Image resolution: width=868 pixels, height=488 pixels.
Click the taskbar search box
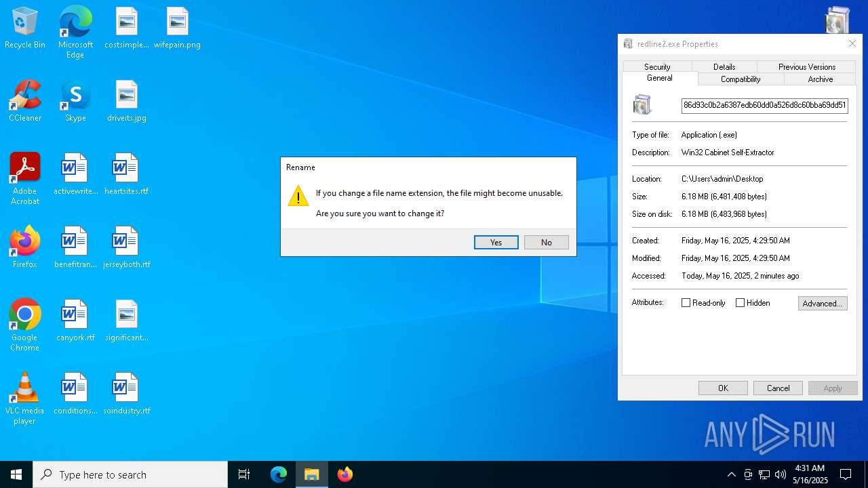[130, 474]
